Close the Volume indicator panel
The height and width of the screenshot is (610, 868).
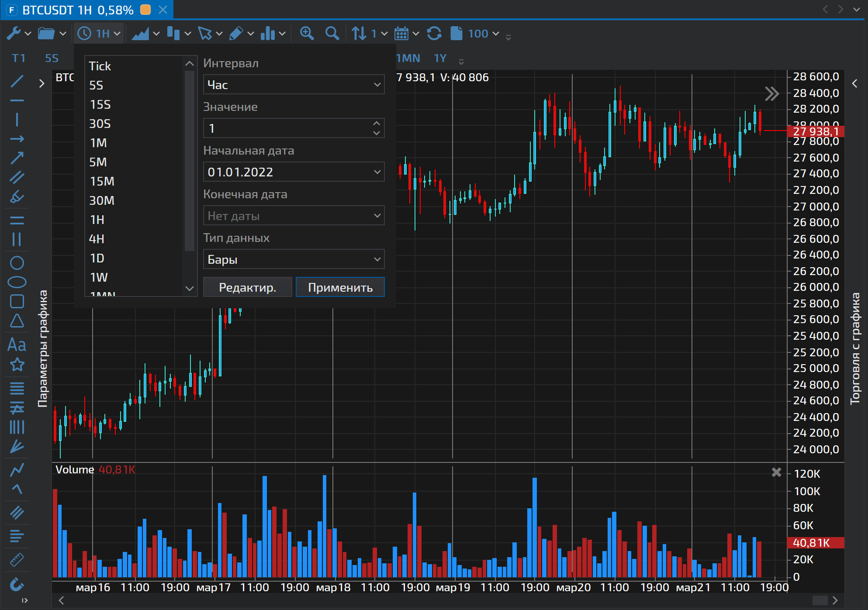pyautogui.click(x=776, y=472)
